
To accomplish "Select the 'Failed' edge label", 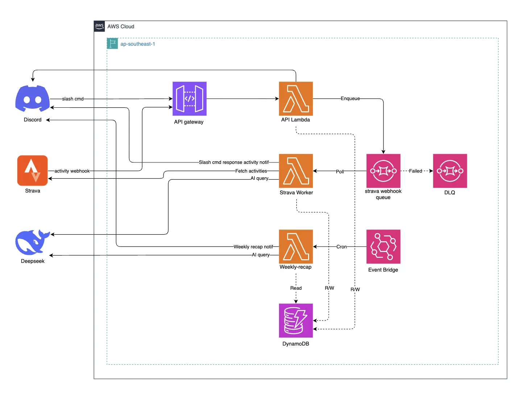I will [x=416, y=171].
